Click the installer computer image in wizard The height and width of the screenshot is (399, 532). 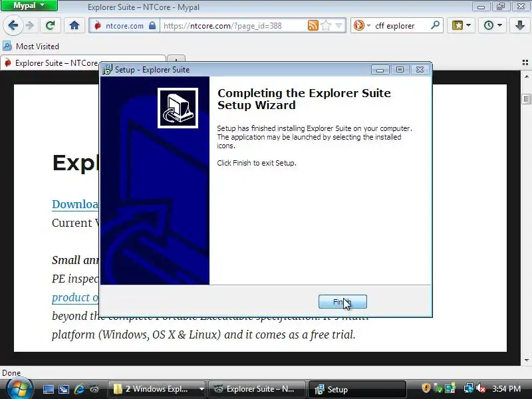pyautogui.click(x=178, y=108)
